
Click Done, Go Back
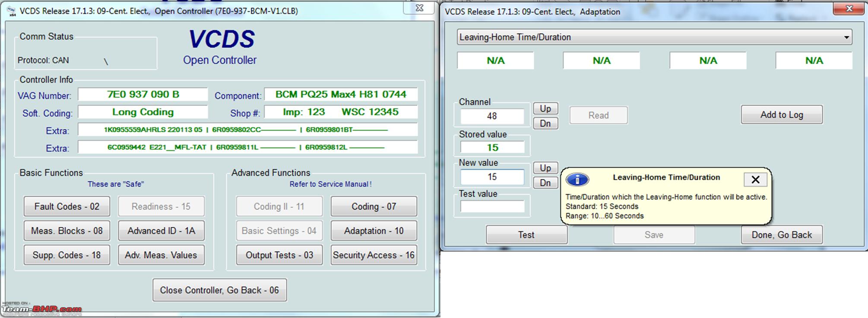tap(782, 235)
